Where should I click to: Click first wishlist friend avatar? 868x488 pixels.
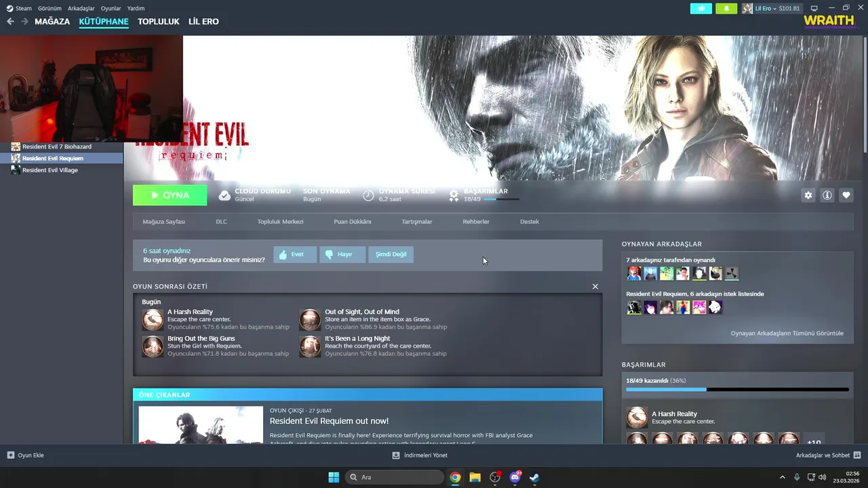(634, 308)
